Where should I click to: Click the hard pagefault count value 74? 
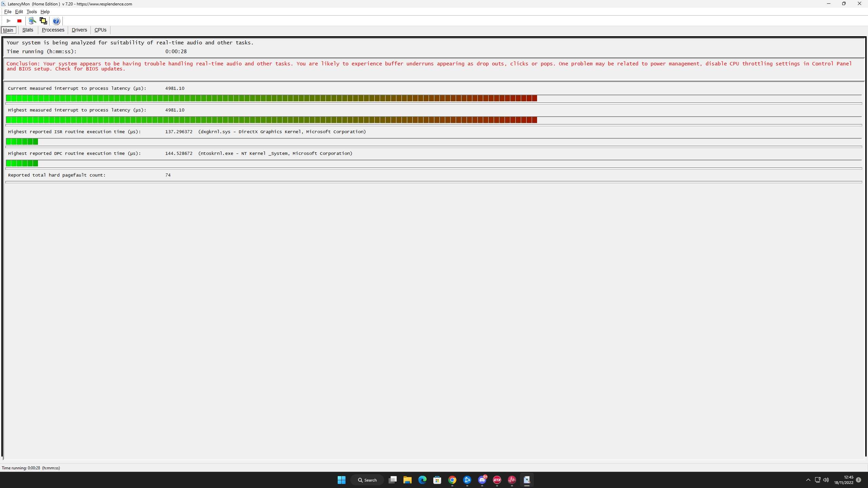click(168, 175)
